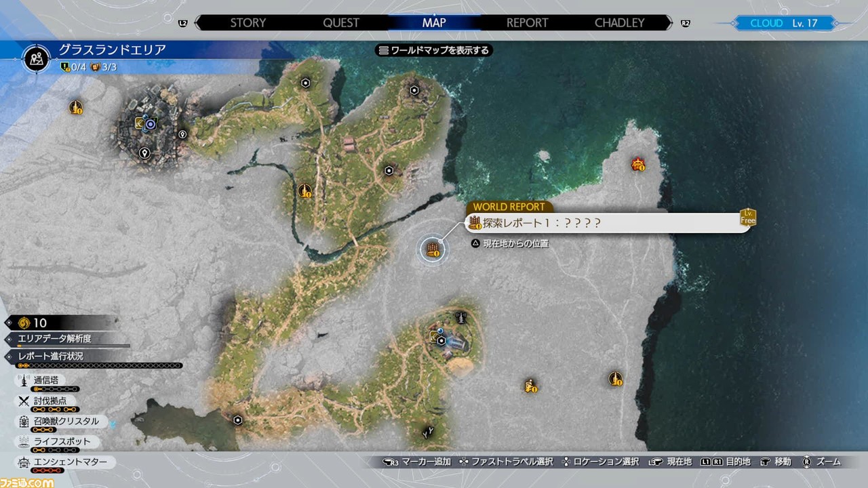
Task: Click the 移動 prompt
Action: pyautogui.click(x=775, y=462)
